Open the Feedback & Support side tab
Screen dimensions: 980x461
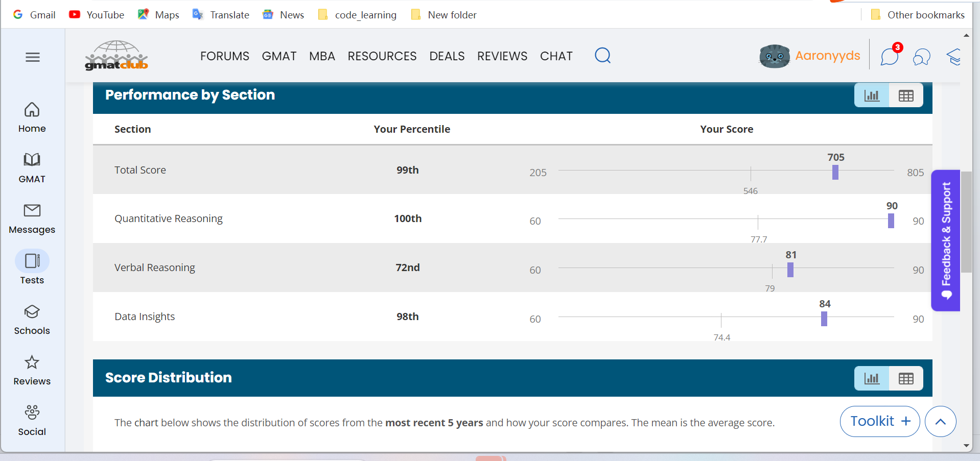945,240
